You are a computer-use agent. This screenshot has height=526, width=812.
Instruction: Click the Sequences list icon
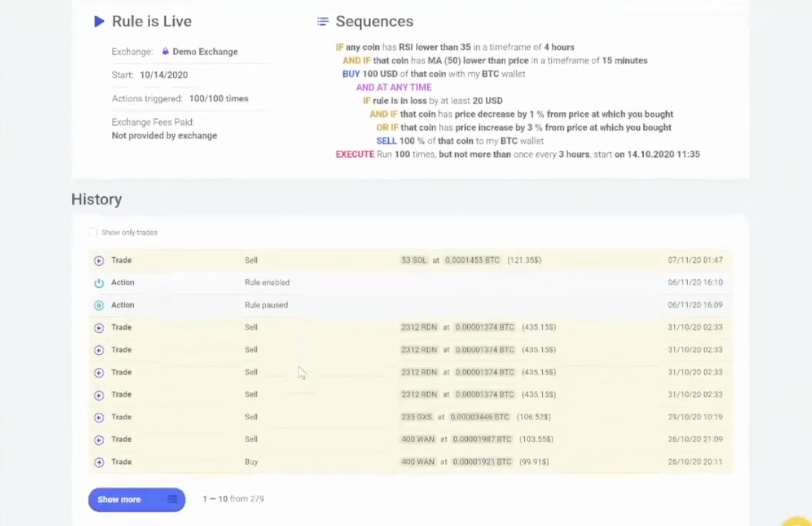(322, 21)
